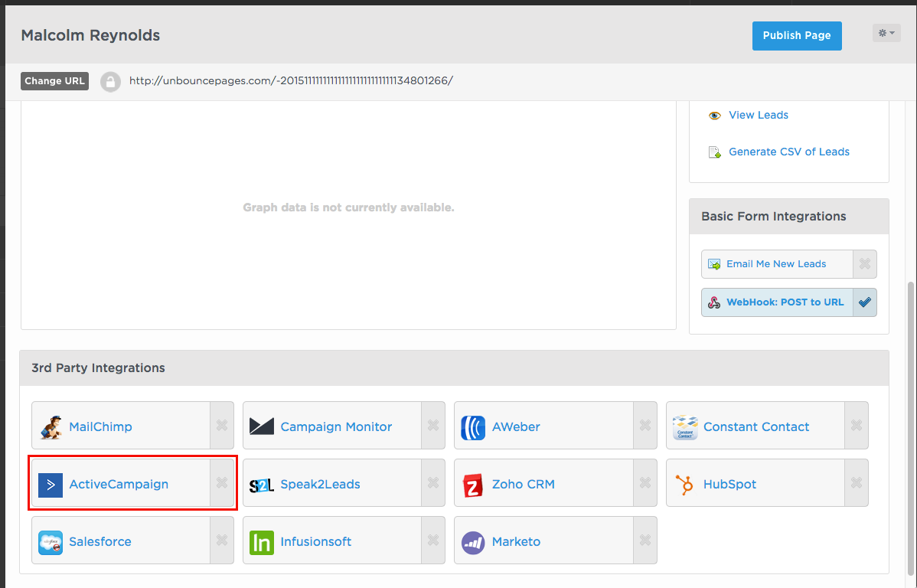Image resolution: width=917 pixels, height=588 pixels.
Task: Open the Marketo integration link
Action: coord(517,542)
